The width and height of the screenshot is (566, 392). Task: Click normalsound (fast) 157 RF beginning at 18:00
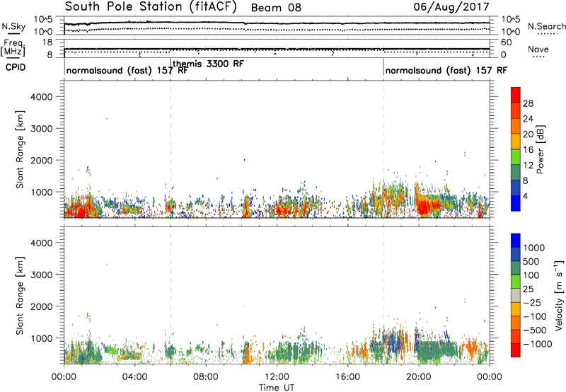click(446, 70)
